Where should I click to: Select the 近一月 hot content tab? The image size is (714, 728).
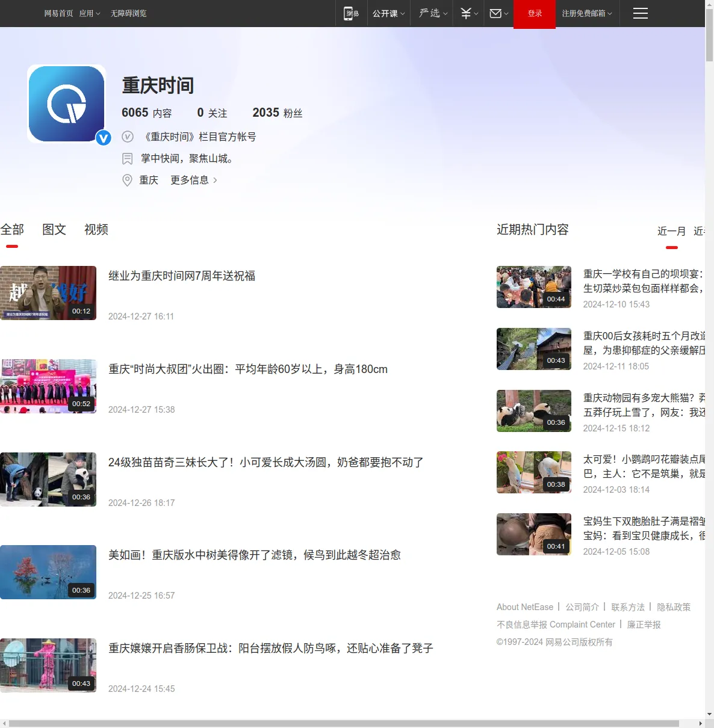coord(672,231)
